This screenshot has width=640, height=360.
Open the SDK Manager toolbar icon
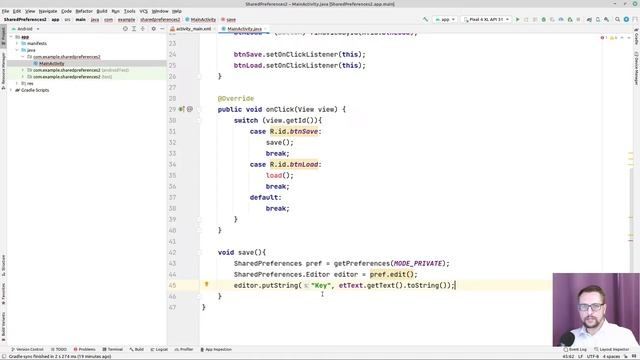click(x=607, y=19)
